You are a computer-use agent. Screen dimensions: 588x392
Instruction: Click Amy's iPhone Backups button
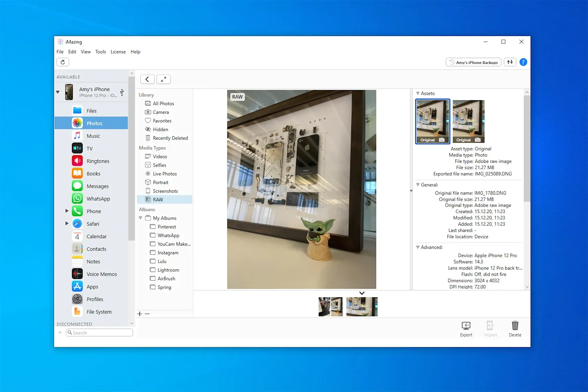coord(473,62)
